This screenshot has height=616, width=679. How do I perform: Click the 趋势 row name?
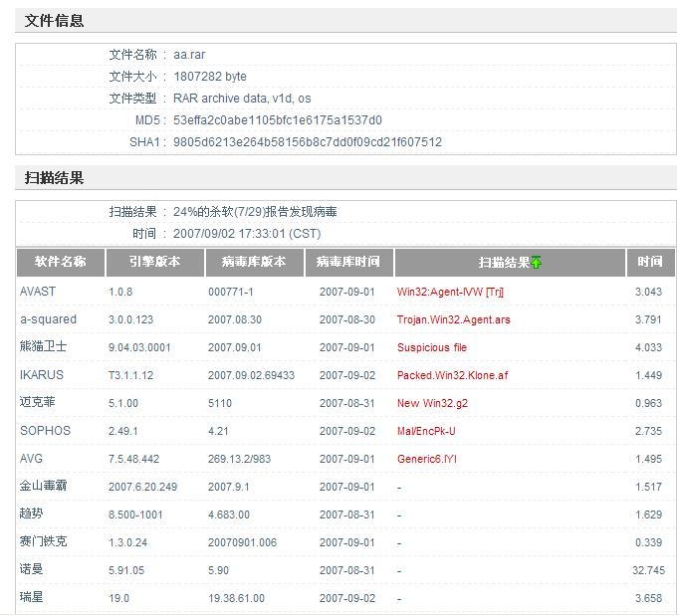coord(31,513)
